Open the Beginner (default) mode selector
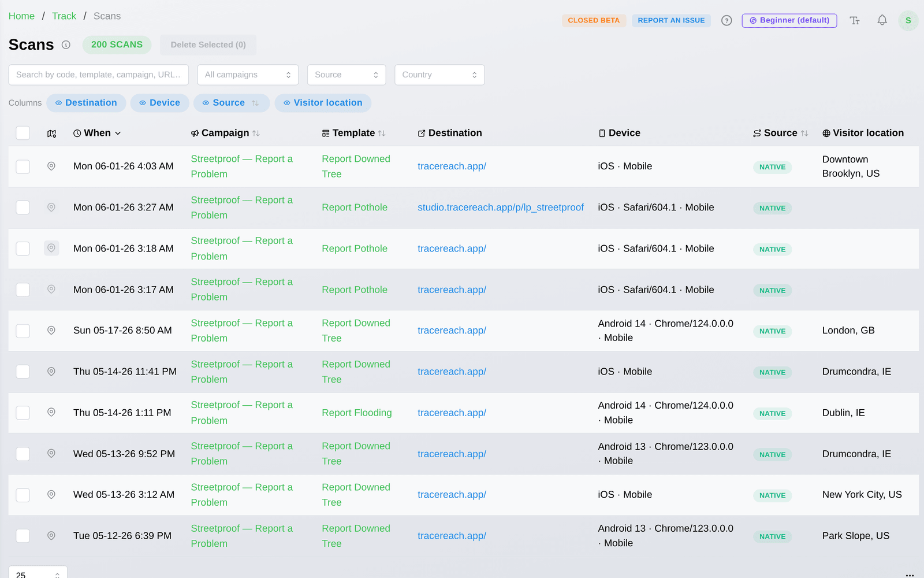Viewport: 924px width, 578px height. (789, 20)
